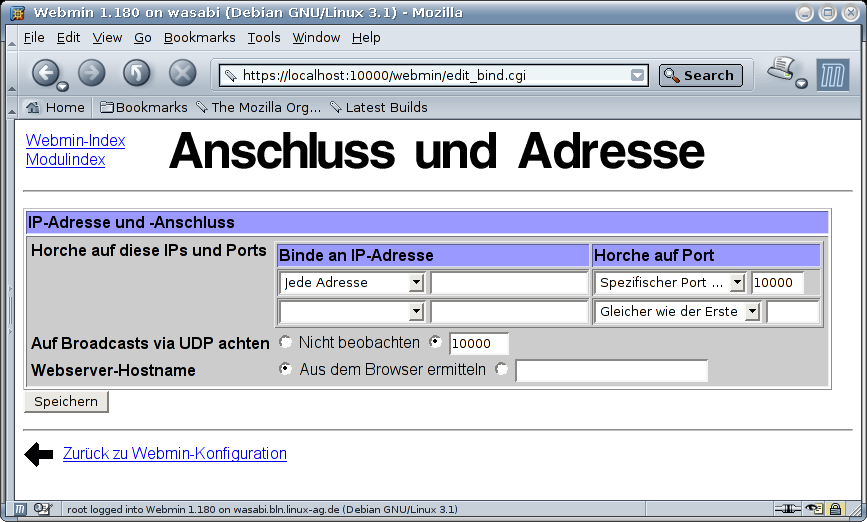
Task: Open the Bookmarks menu
Action: point(200,38)
